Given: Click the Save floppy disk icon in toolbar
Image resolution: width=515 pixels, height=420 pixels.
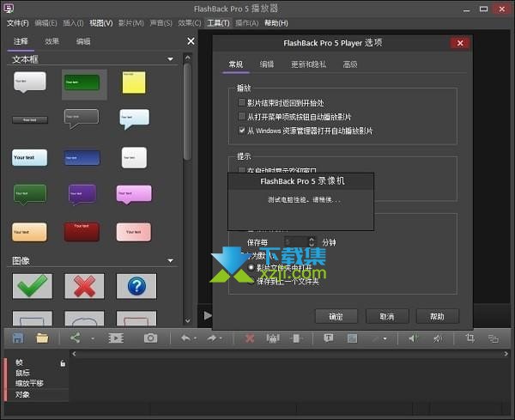Looking at the screenshot, I should click(x=18, y=338).
